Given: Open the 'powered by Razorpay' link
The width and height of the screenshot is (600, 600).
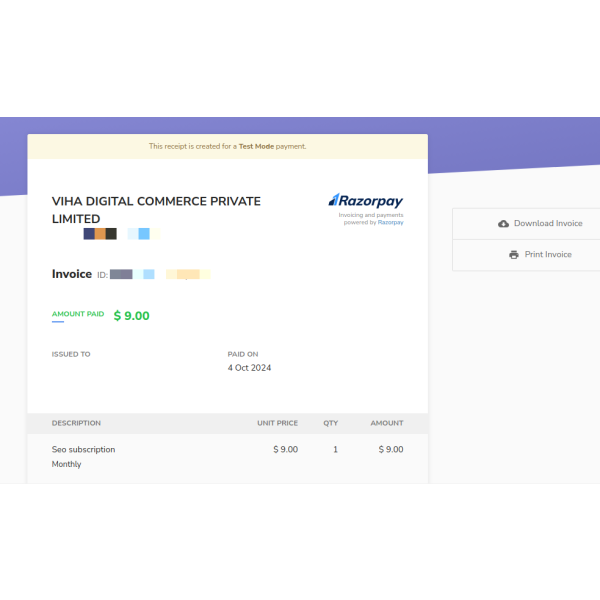Looking at the screenshot, I should point(390,223).
